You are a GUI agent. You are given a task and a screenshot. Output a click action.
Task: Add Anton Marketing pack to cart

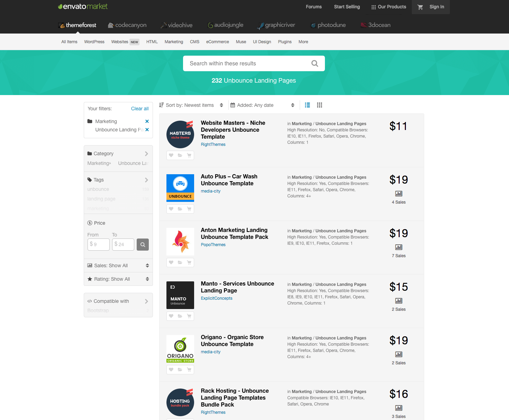coord(189,263)
